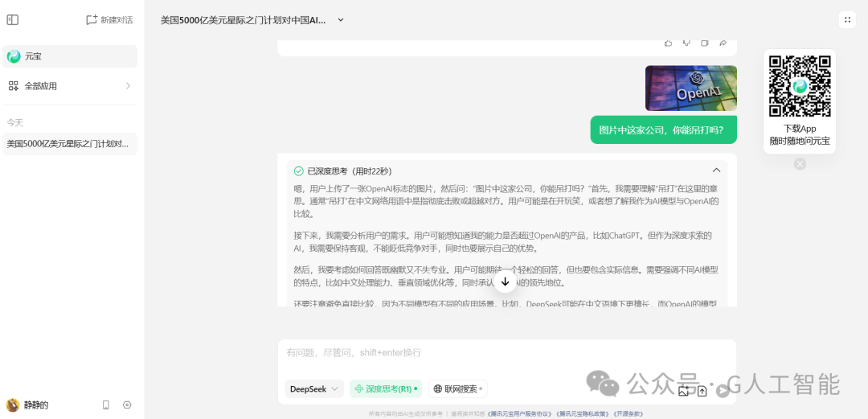Expand 全部应用 with the chevron arrow
The image size is (868, 419).
[x=128, y=86]
